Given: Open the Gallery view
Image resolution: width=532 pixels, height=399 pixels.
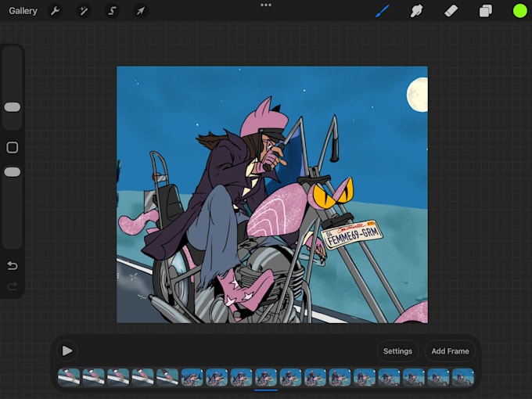Looking at the screenshot, I should [x=23, y=11].
